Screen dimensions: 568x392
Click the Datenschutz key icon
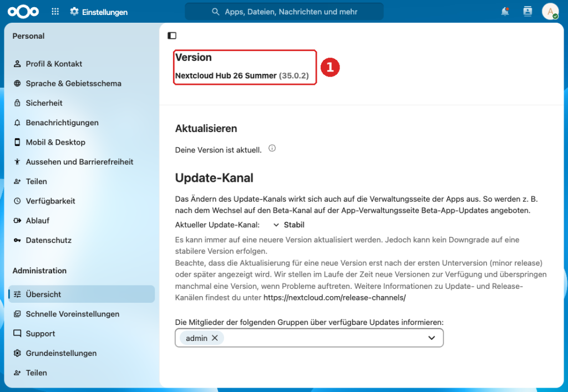pos(17,240)
